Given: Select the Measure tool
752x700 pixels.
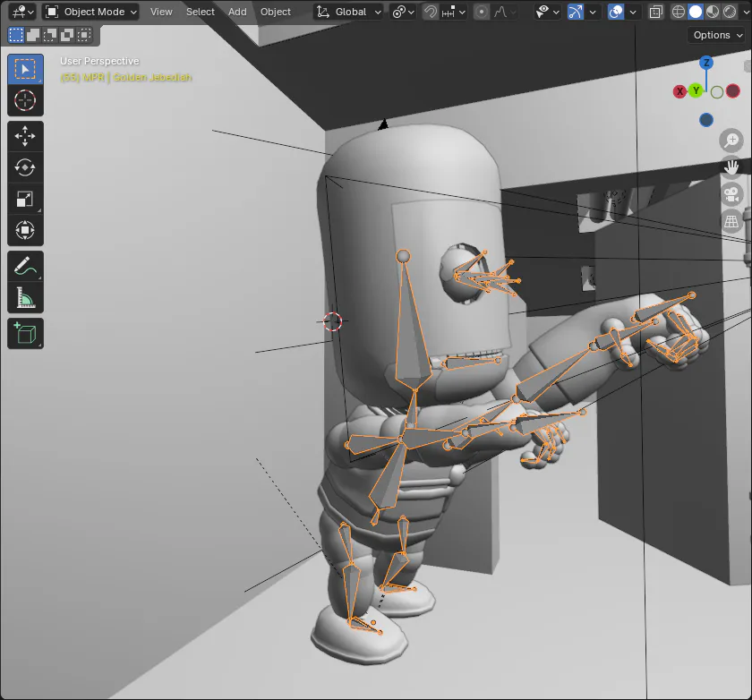Looking at the screenshot, I should coord(25,297).
